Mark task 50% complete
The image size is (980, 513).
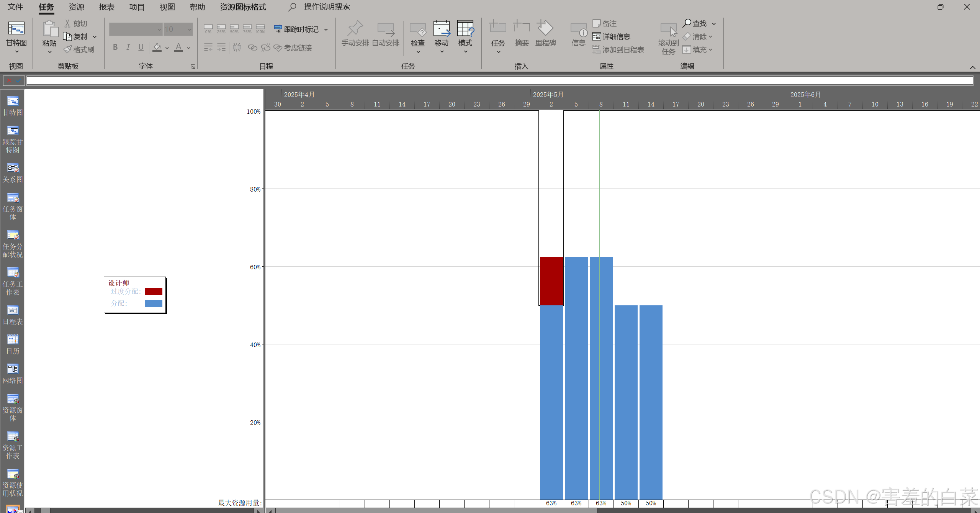(x=234, y=29)
